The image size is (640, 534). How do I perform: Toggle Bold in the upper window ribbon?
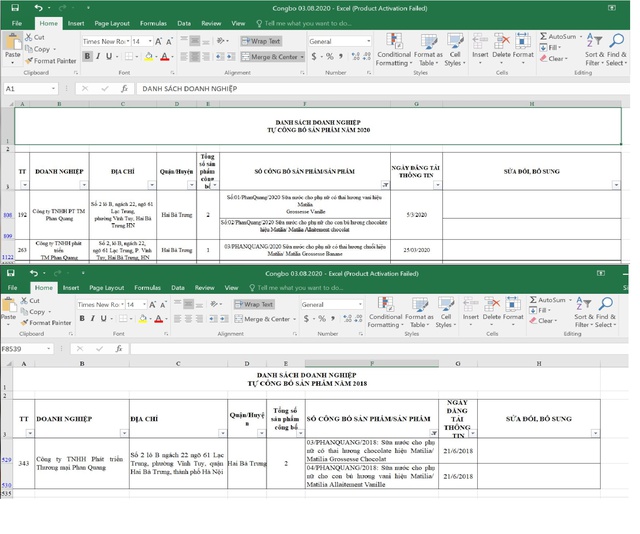[87, 57]
